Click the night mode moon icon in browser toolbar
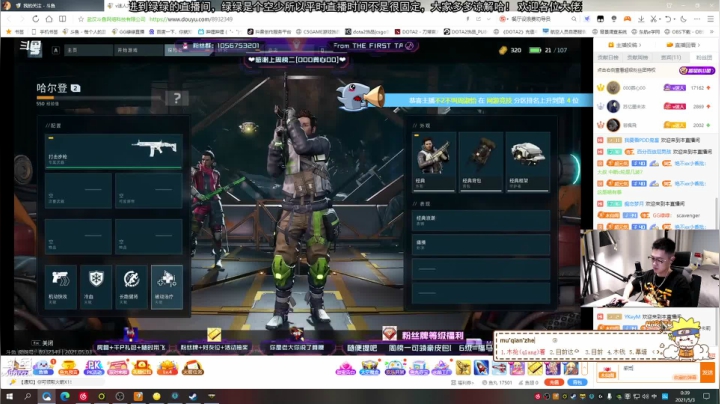Image resolution: width=720 pixels, height=404 pixels. [683, 19]
